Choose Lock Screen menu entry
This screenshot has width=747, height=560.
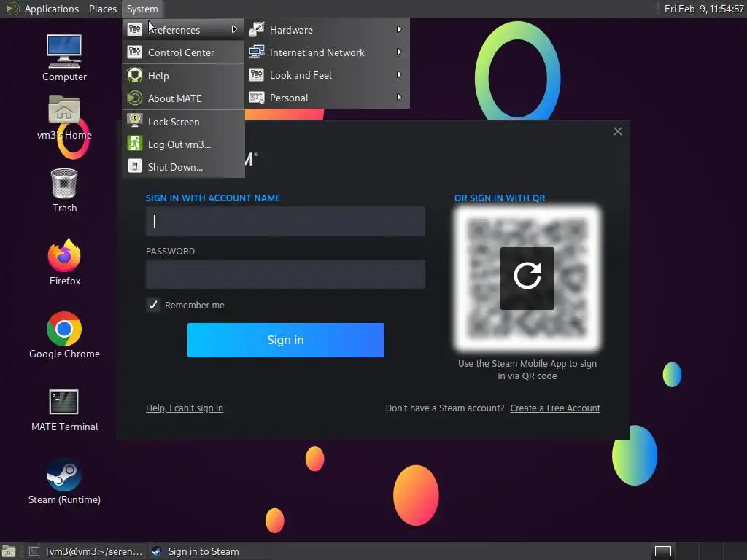183,122
